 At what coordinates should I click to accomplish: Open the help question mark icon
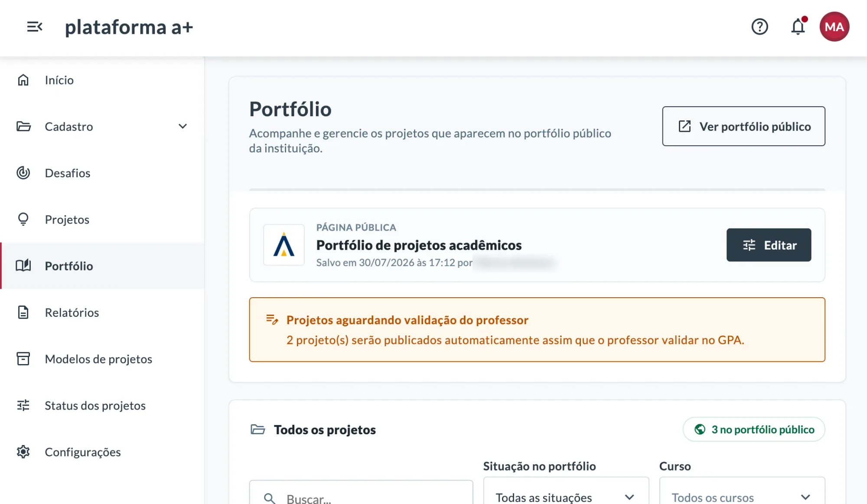click(x=759, y=27)
